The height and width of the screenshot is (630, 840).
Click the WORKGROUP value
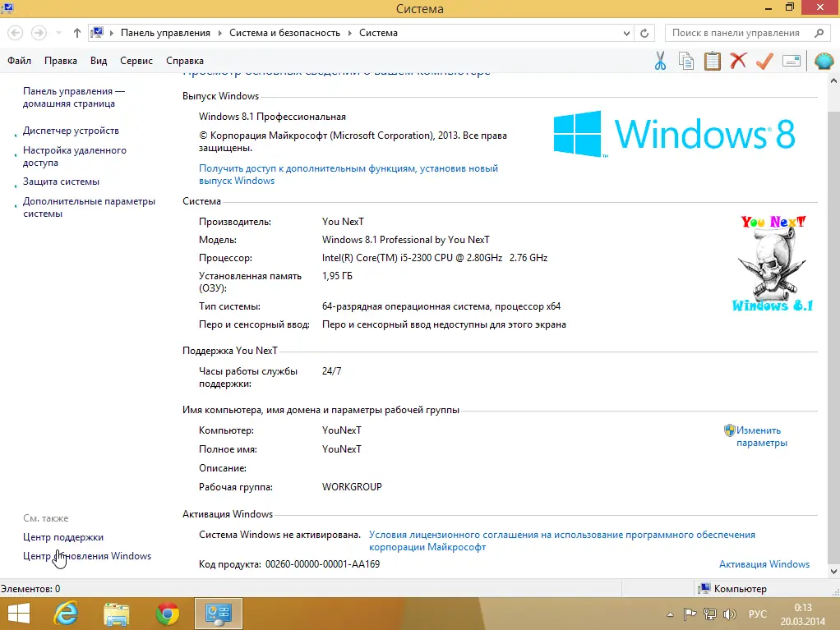[x=352, y=487]
